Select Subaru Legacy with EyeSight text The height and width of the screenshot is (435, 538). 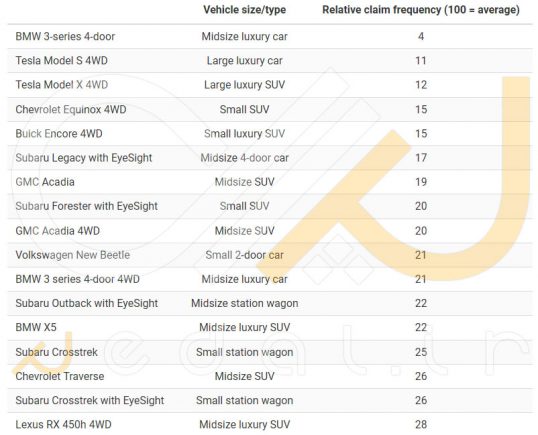click(x=84, y=158)
